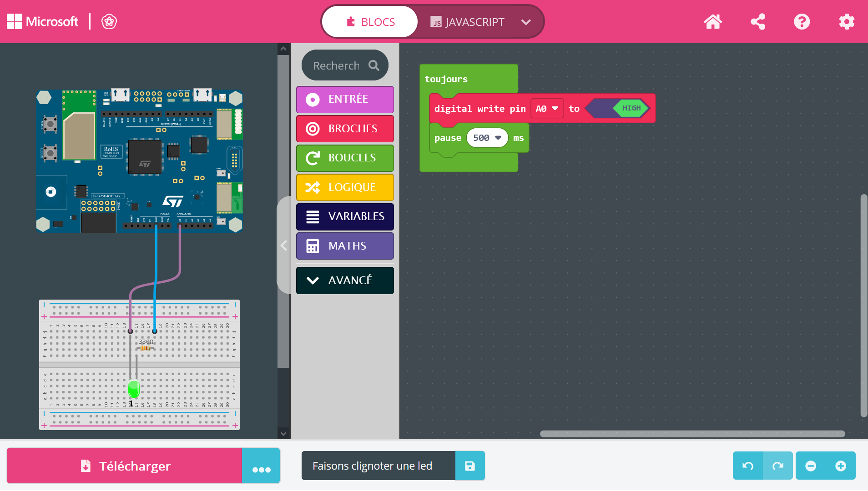Go to the Home page icon
The height and width of the screenshot is (491, 868).
[x=712, y=22]
